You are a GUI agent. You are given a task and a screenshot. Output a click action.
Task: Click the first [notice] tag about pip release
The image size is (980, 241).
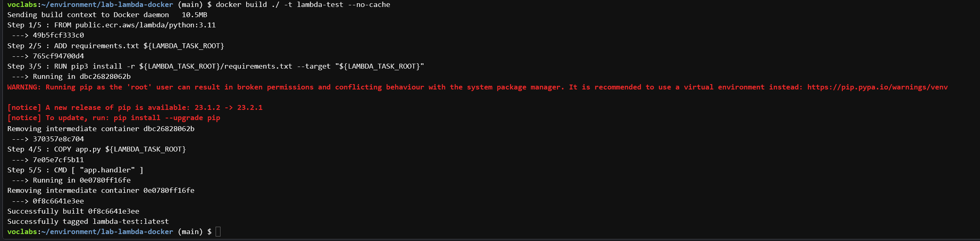pos(24,107)
